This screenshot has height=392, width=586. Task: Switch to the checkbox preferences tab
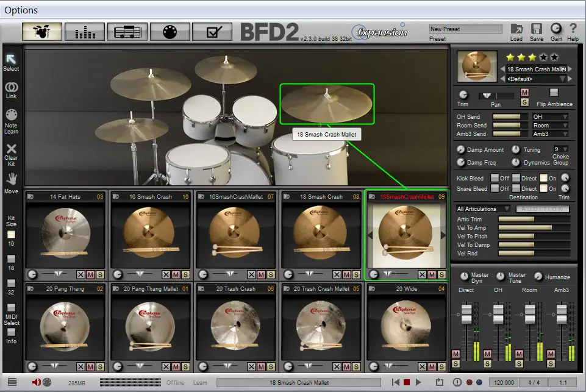pos(212,32)
